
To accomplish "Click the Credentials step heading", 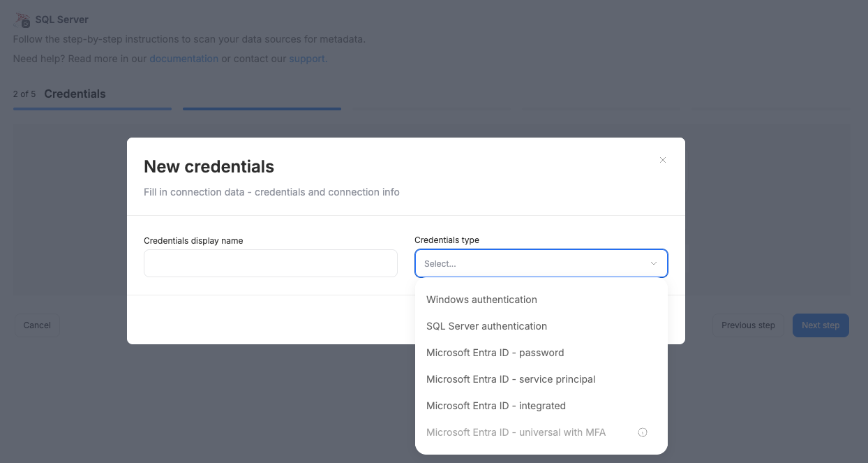I will coord(75,94).
